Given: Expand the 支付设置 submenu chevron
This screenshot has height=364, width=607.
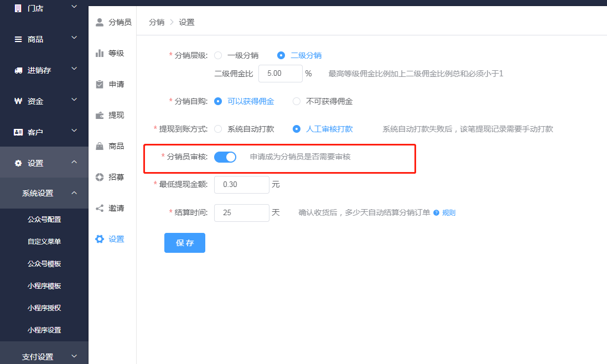Looking at the screenshot, I should coord(74,356).
